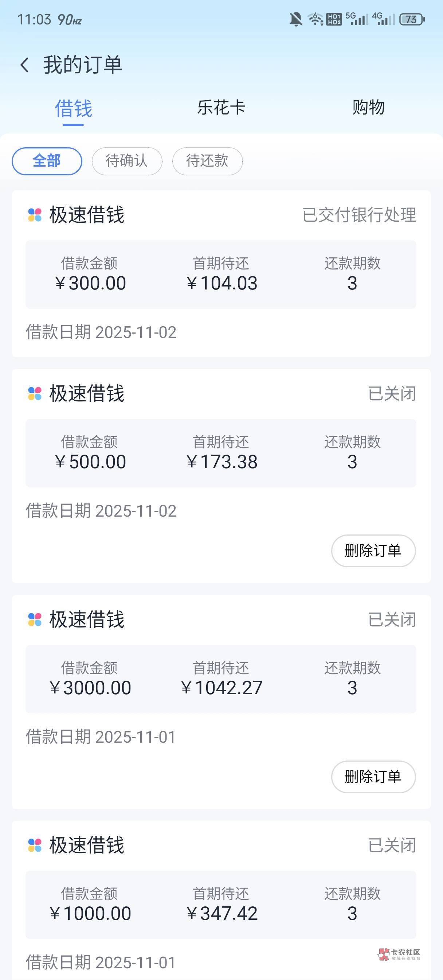Open the ¥1000.00 order details panel
Screen dimensions: 443x980
tap(220, 905)
